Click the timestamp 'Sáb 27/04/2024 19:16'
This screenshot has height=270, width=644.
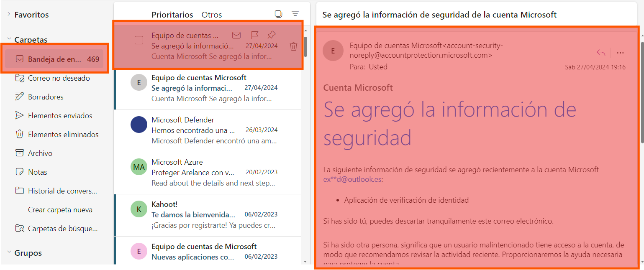pos(595,67)
